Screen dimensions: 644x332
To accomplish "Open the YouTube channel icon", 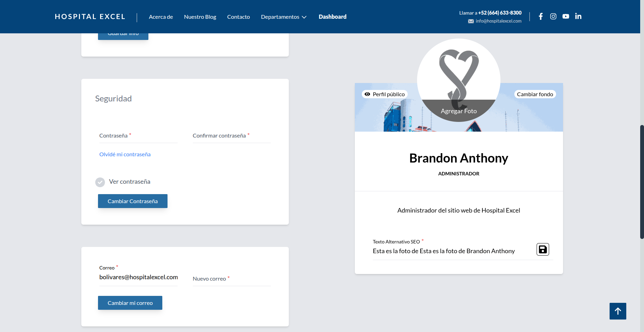I will tap(565, 16).
